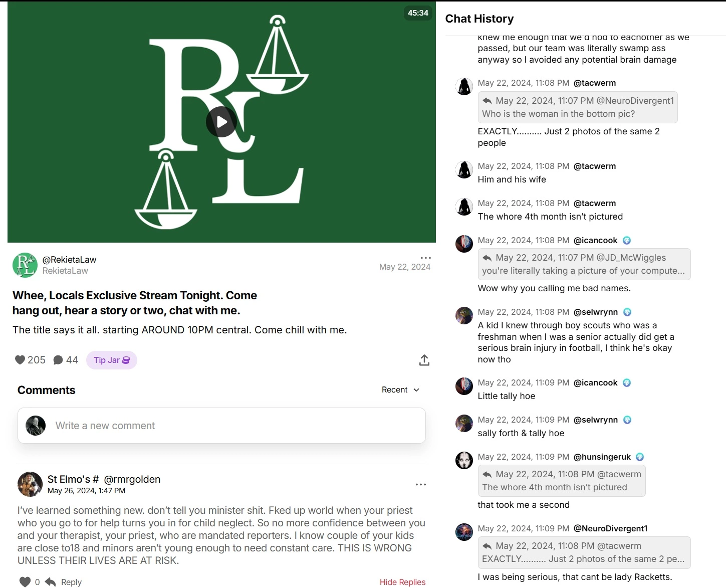Open @tacwerm avatar on 'Him and his wife'
The width and height of the screenshot is (726, 588).
464,169
